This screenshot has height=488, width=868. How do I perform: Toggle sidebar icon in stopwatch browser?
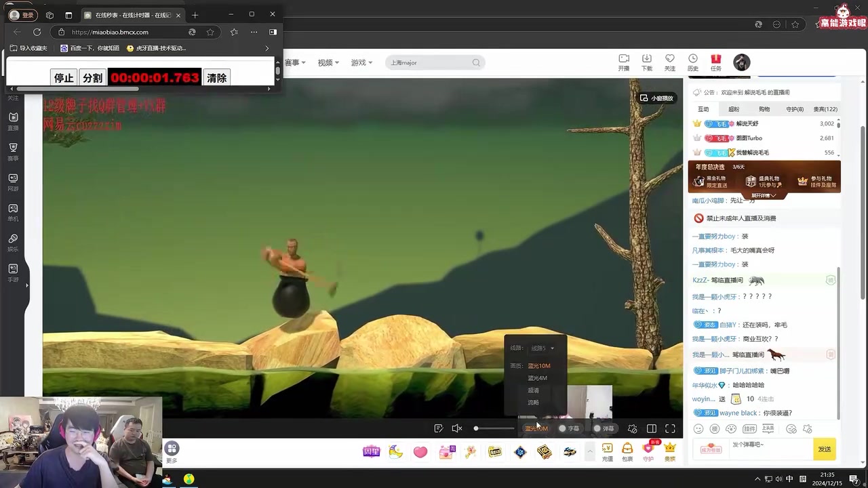pyautogui.click(x=273, y=32)
